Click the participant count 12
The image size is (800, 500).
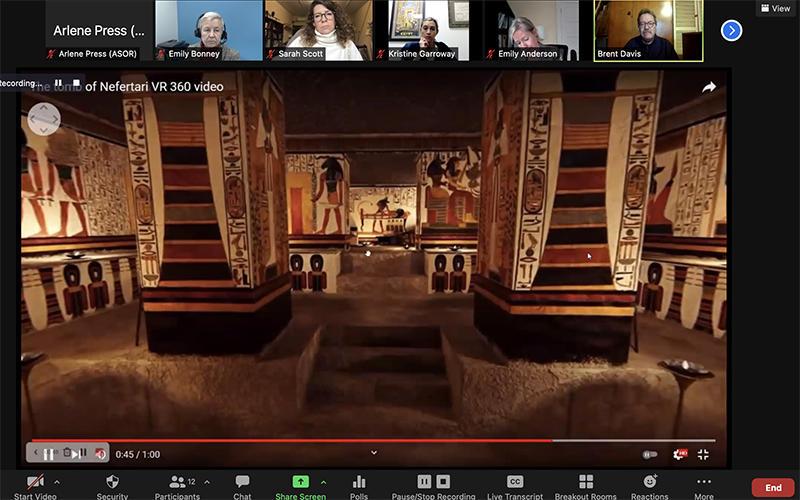[192, 481]
